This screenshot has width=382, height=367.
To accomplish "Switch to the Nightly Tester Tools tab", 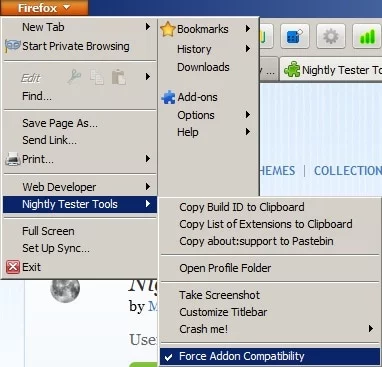I will 331,70.
